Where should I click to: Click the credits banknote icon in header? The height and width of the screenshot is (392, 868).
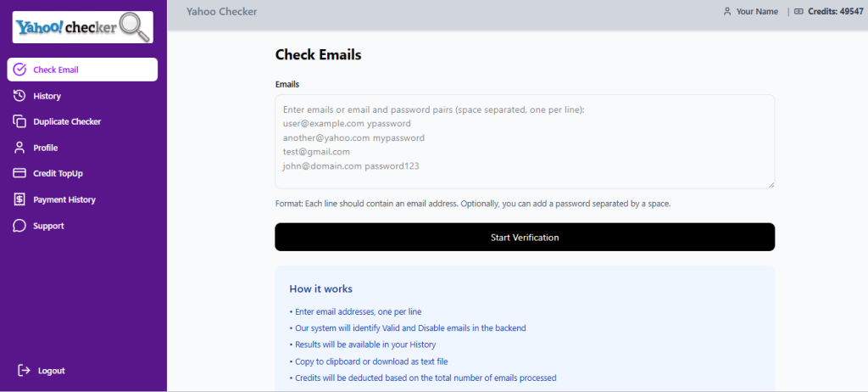(798, 12)
